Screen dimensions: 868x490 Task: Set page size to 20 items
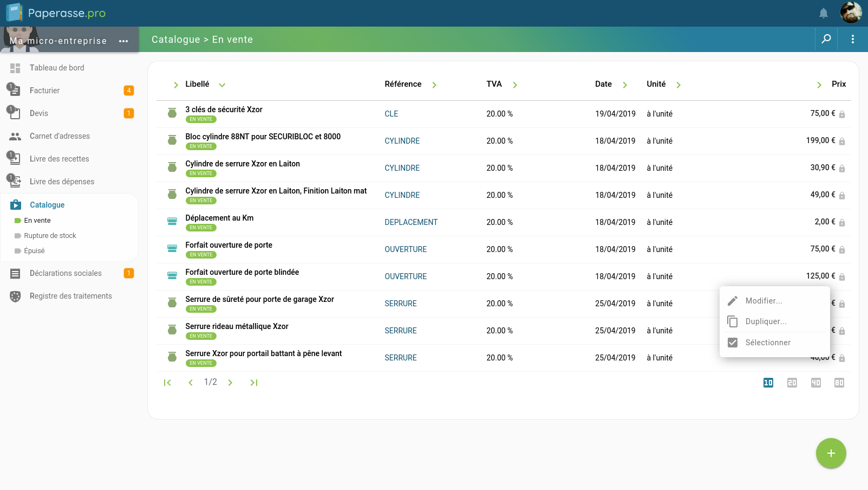tap(792, 383)
